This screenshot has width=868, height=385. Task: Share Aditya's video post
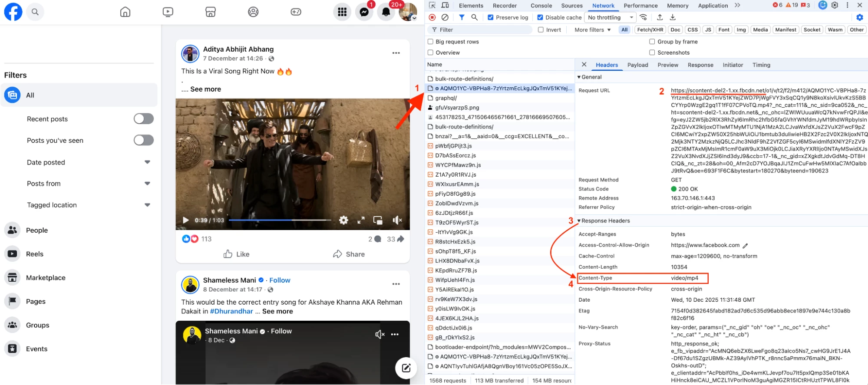click(349, 254)
